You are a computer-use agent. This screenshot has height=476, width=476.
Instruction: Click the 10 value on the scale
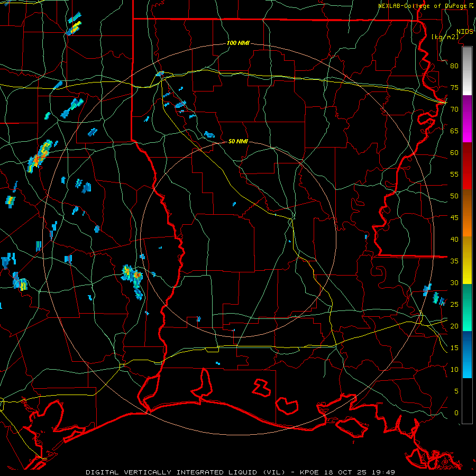pyautogui.click(x=454, y=370)
